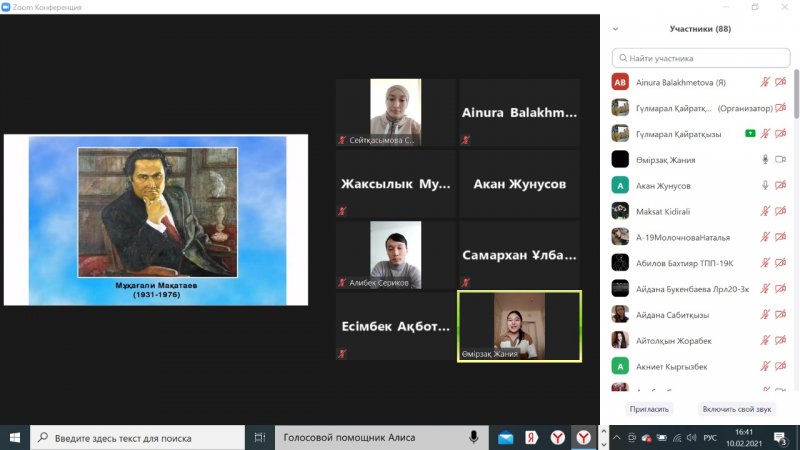Toggle microphone for Ainura Balakhmetova in list
This screenshot has width=800, height=450.
765,82
